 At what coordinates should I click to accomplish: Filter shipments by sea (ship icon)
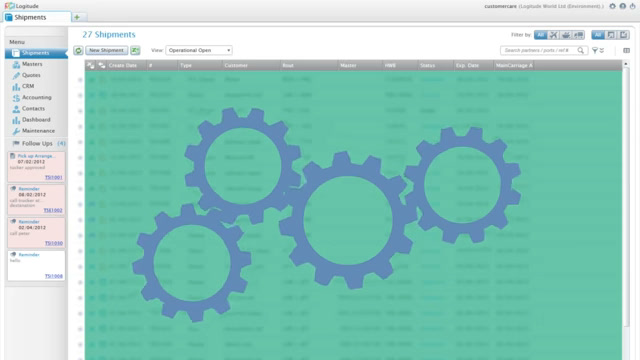click(566, 35)
